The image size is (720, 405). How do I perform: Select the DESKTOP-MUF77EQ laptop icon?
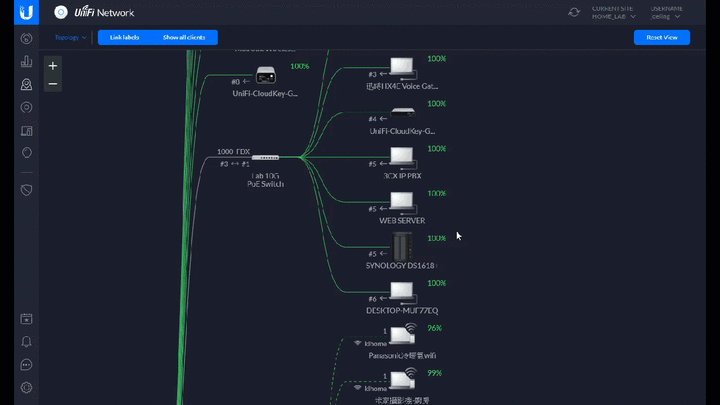click(402, 292)
